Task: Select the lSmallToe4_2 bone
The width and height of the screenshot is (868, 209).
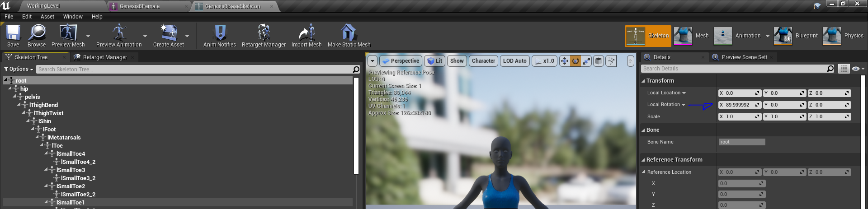Action: (x=78, y=162)
